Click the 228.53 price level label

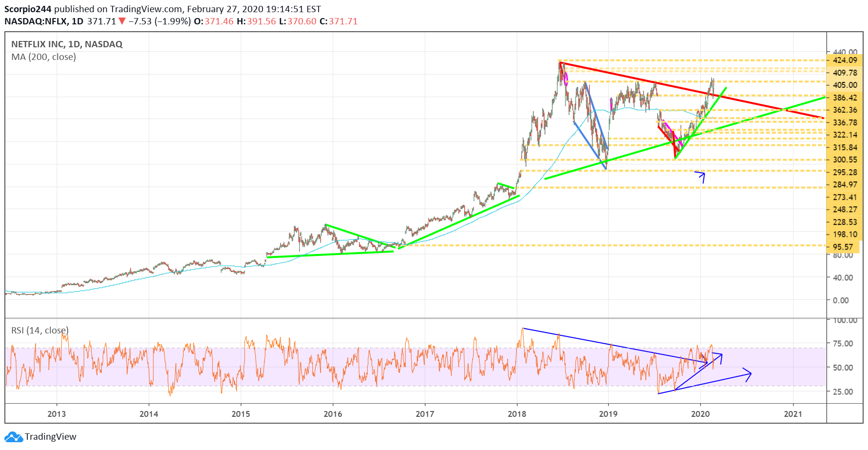point(845,222)
